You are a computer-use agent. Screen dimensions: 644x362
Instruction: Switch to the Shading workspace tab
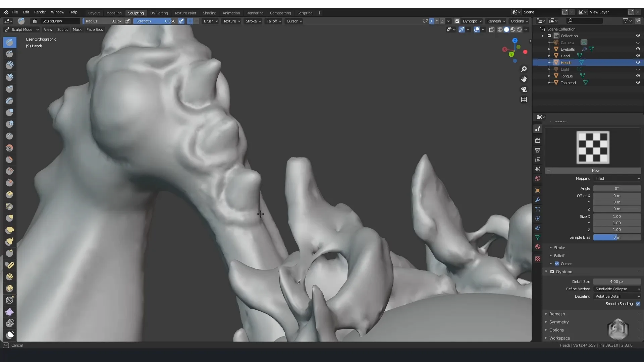pyautogui.click(x=209, y=13)
